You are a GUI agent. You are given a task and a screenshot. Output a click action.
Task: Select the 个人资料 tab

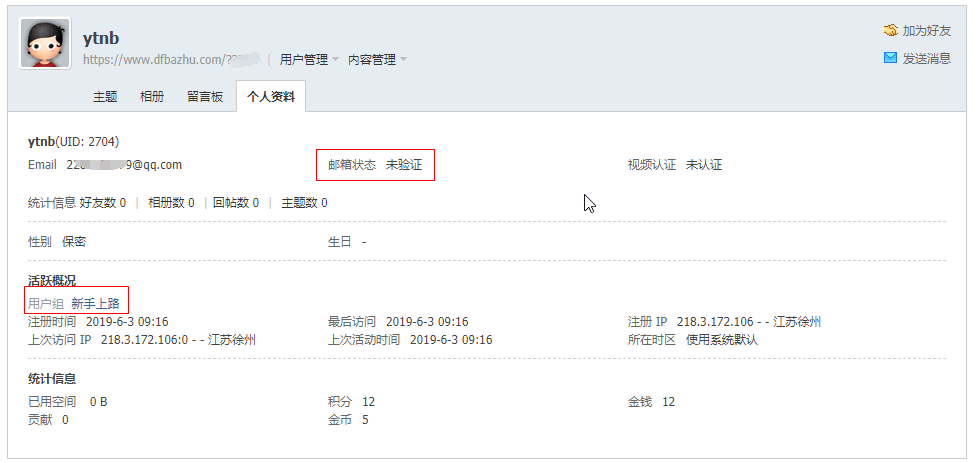coord(271,97)
